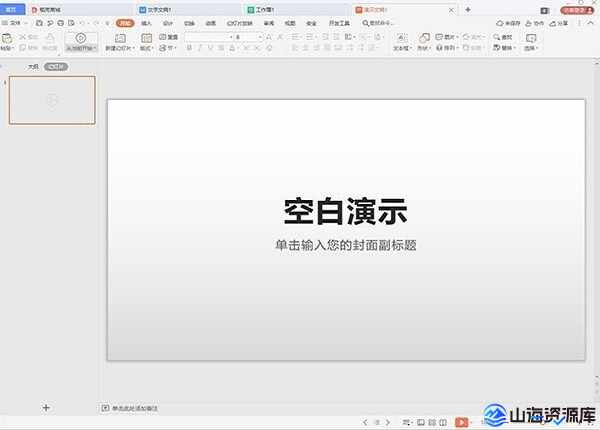Click the Collaborate (协作) button

tap(535, 23)
